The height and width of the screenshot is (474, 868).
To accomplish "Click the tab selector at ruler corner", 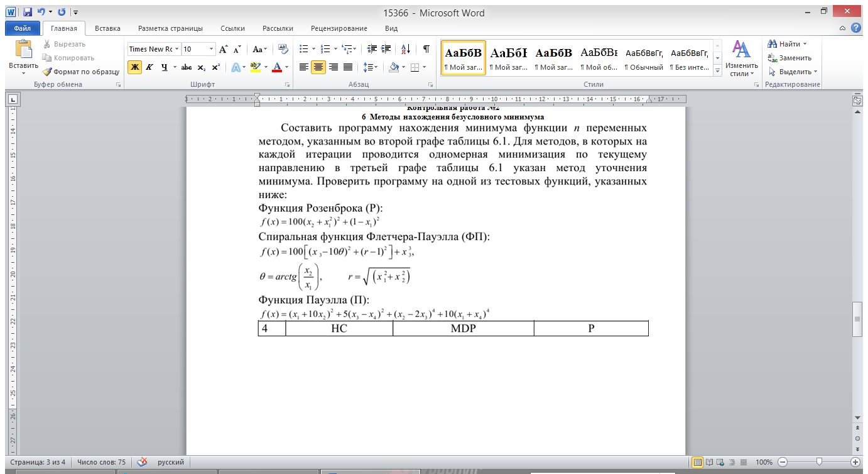I will pyautogui.click(x=13, y=99).
